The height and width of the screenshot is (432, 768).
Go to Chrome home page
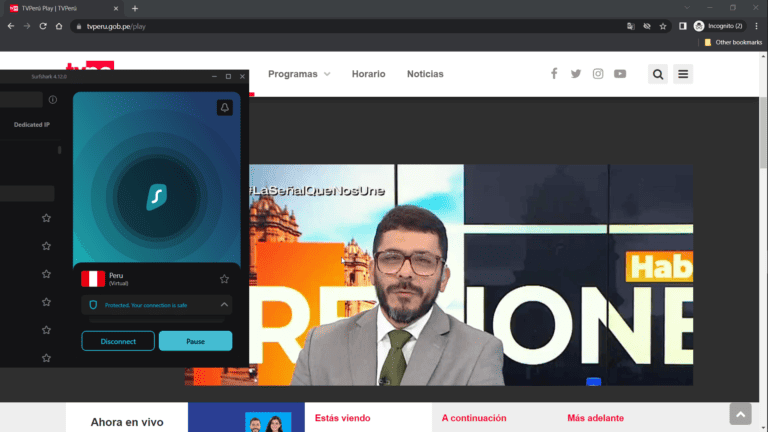point(59,26)
